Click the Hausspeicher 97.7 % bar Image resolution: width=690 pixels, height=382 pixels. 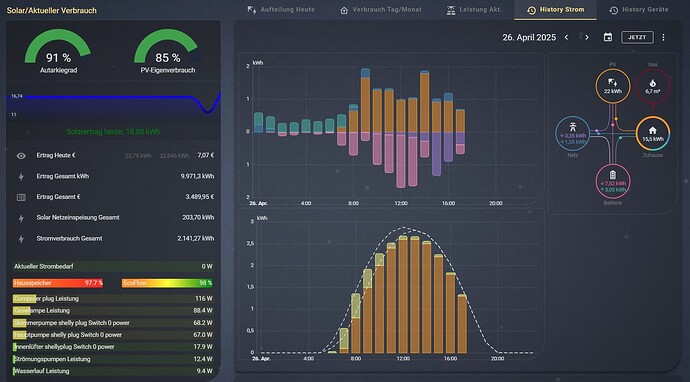pos(58,283)
